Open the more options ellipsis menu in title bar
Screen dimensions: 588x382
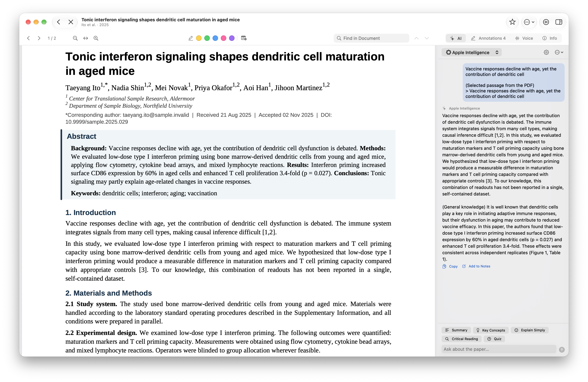coord(529,22)
